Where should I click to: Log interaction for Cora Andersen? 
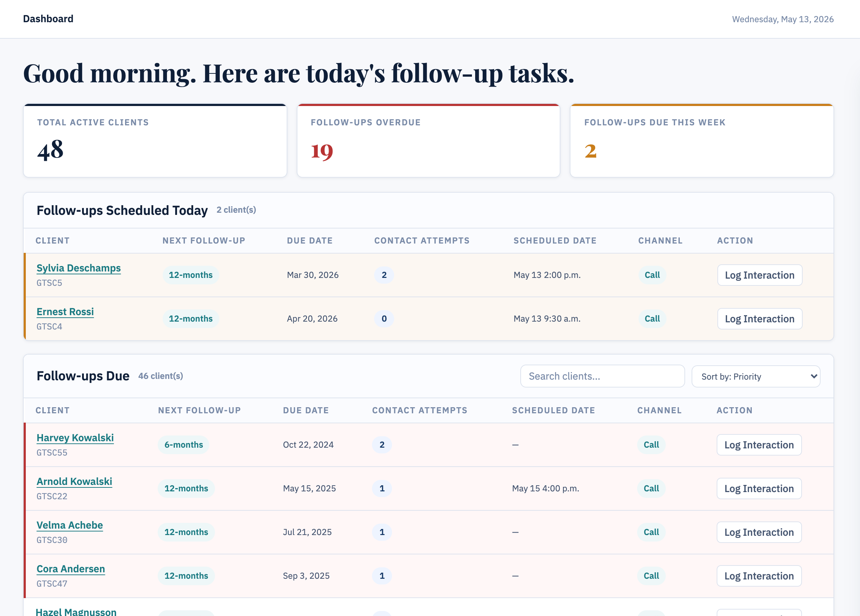759,576
